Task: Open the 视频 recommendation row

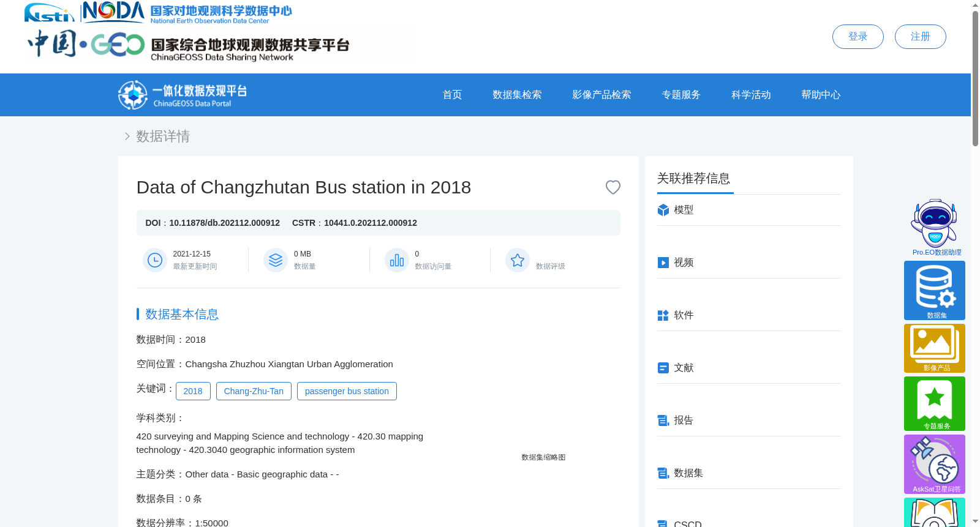Action: (749, 263)
